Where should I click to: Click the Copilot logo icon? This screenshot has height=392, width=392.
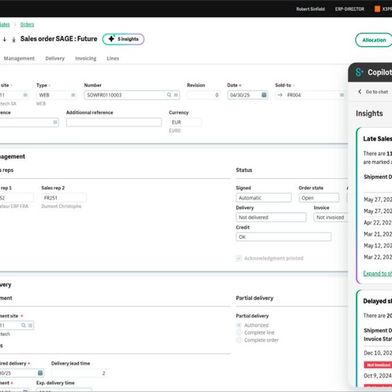(359, 72)
